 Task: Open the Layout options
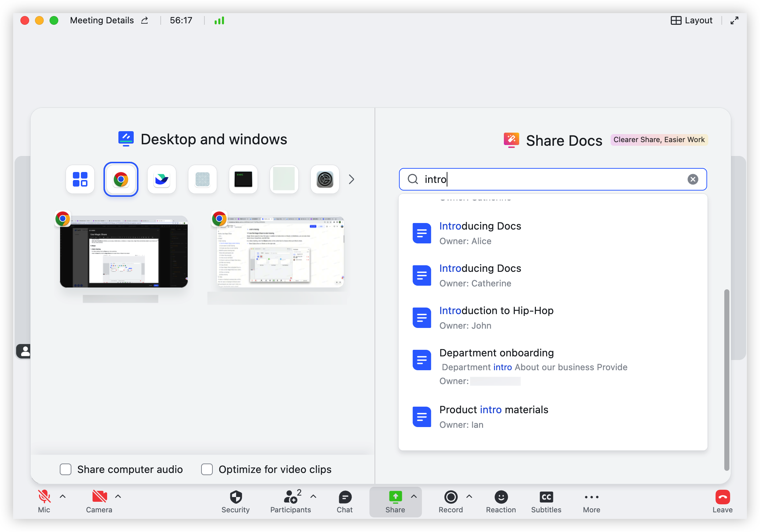pos(692,20)
